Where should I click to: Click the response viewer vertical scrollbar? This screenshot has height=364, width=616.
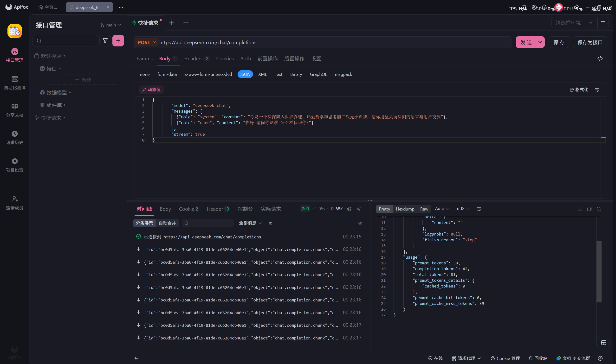[x=599, y=272]
